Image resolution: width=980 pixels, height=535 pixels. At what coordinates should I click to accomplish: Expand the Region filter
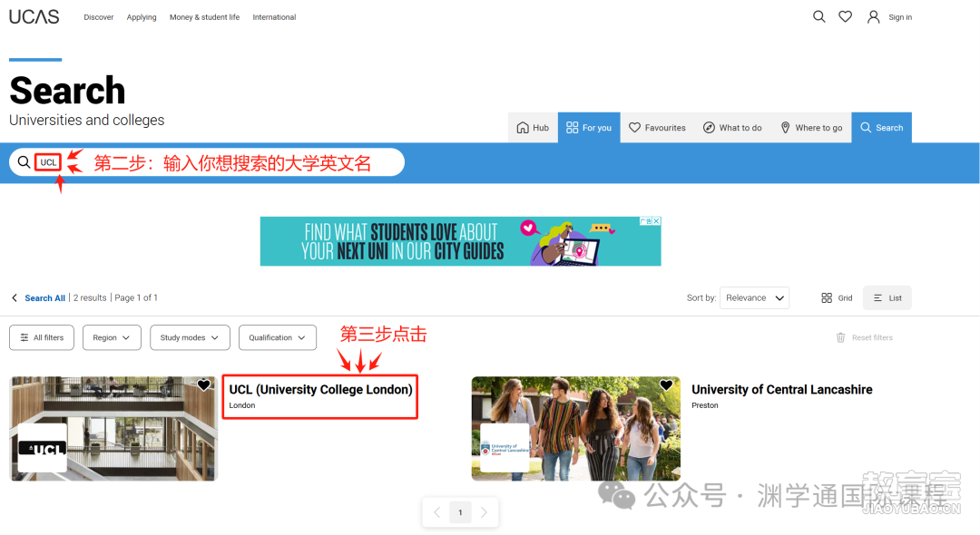click(112, 337)
